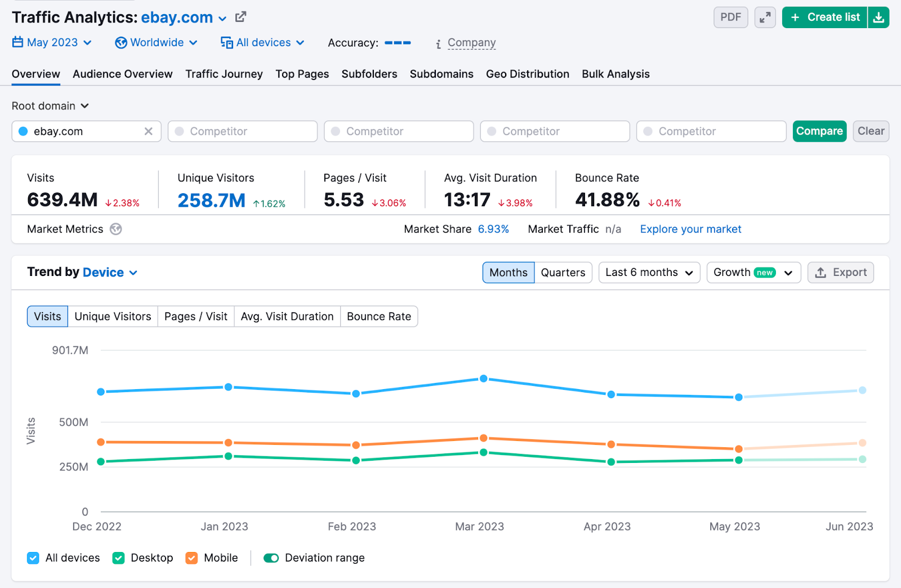Switch off the Deviation range toggle
The image size is (901, 588).
point(271,558)
